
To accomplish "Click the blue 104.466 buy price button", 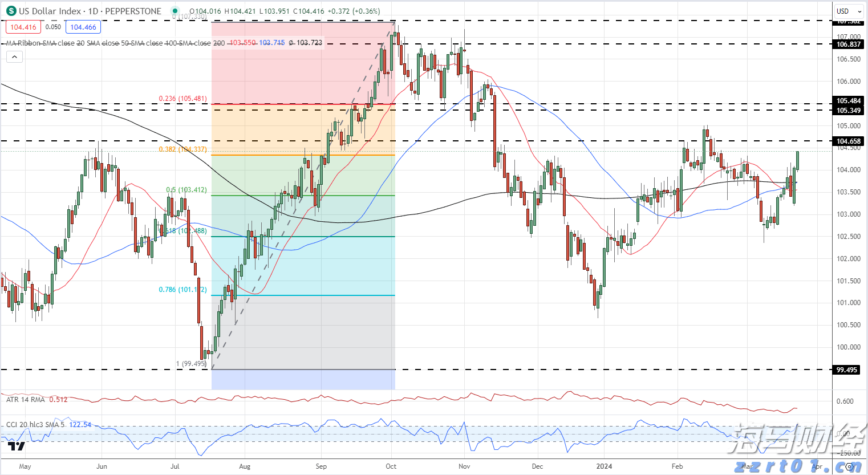I will [83, 27].
